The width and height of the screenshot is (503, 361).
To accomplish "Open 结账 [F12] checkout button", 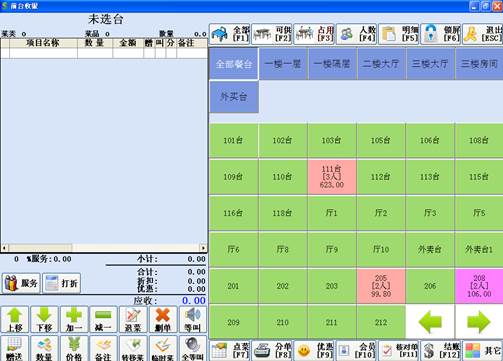I will click(x=441, y=351).
